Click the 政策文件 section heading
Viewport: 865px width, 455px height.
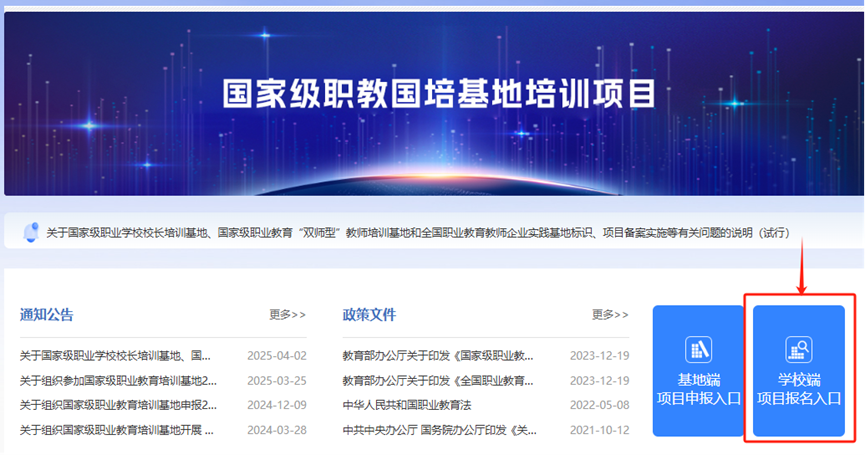tap(370, 315)
